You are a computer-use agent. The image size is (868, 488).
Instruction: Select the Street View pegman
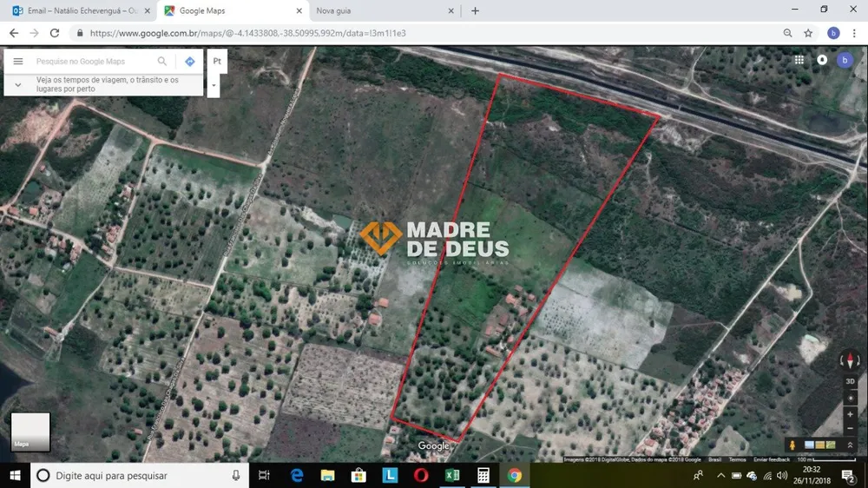click(792, 445)
